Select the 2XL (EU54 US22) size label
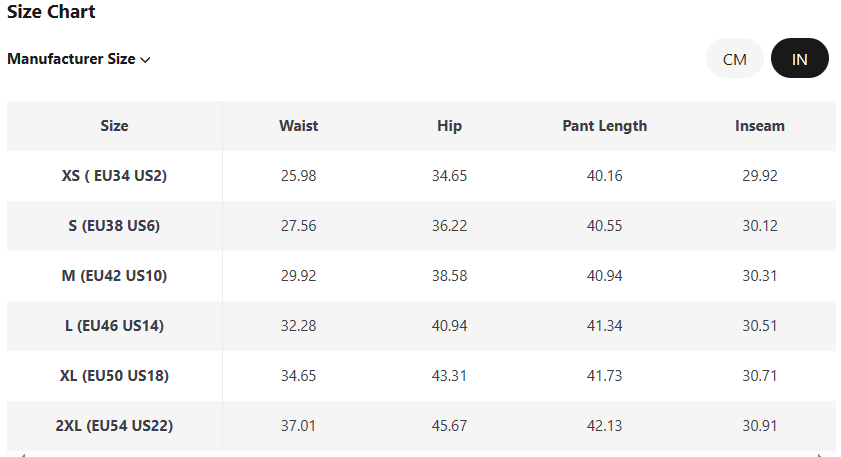841x457 pixels. [114, 426]
